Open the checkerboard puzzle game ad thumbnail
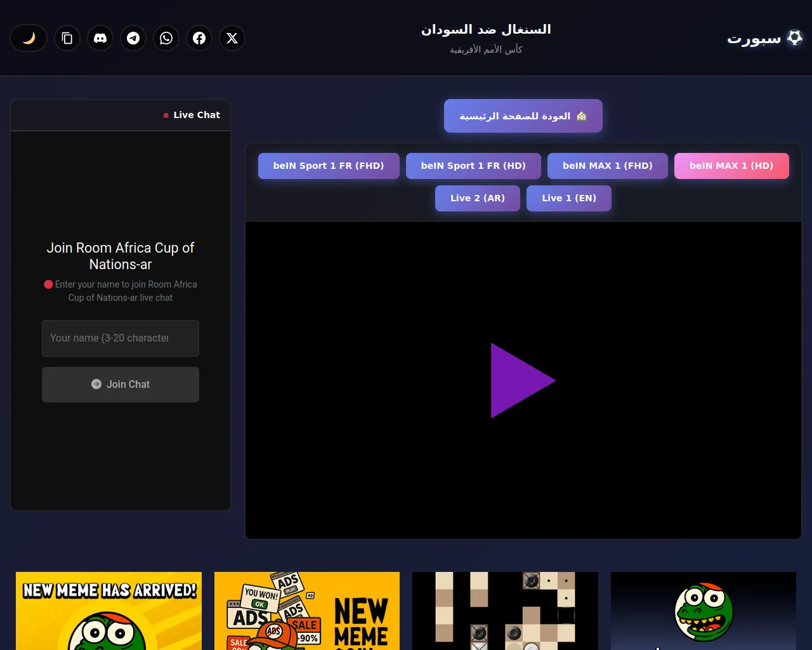The height and width of the screenshot is (650, 812). (x=505, y=611)
